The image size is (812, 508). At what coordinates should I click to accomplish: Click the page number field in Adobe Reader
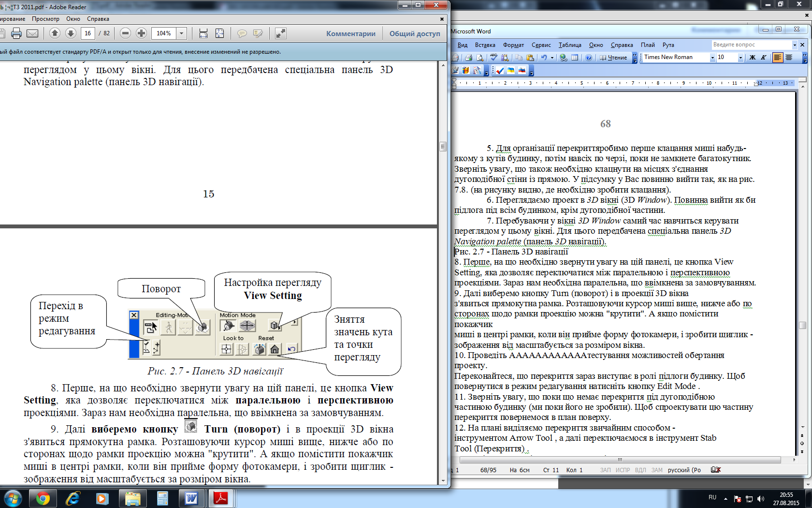click(x=88, y=33)
